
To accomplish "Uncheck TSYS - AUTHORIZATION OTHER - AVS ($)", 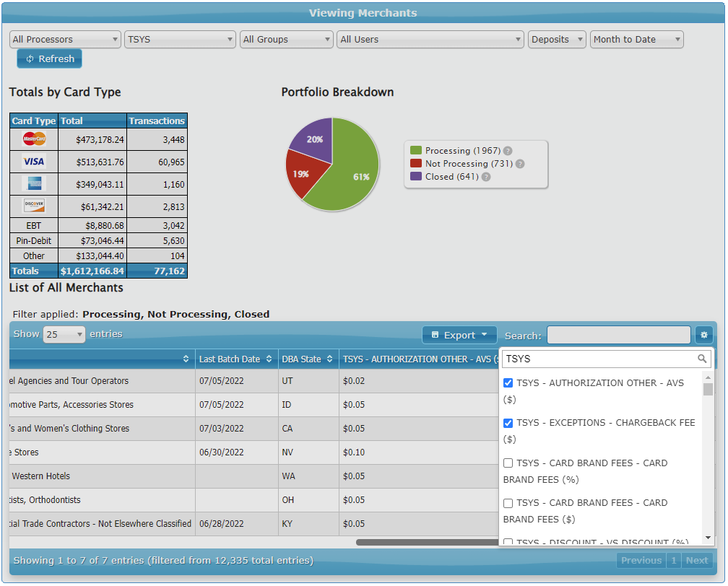I will coord(508,382).
